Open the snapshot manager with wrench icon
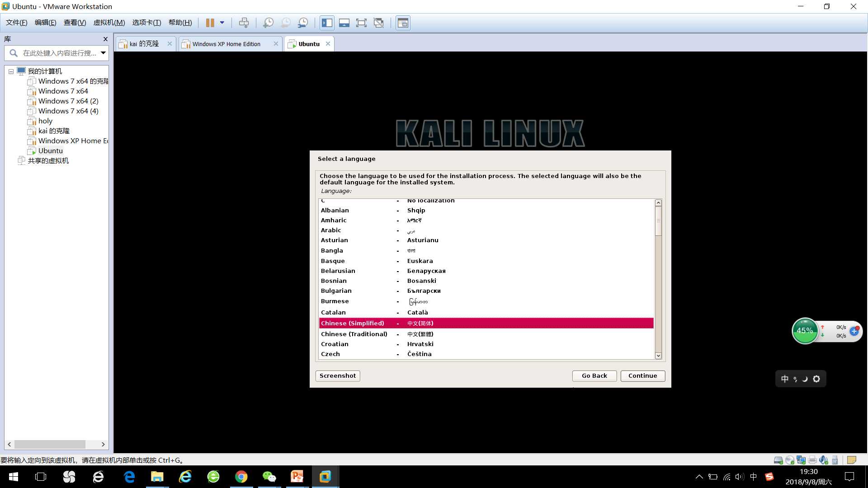The height and width of the screenshot is (488, 868). (303, 23)
